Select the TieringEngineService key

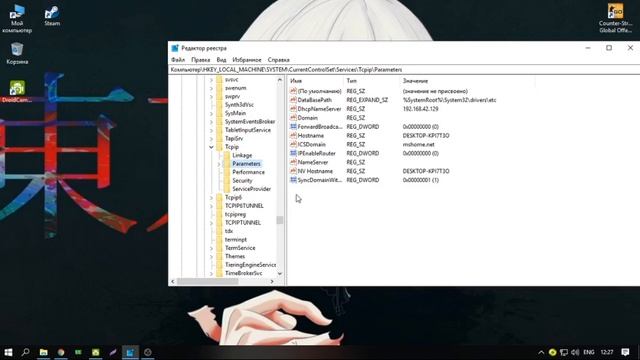(x=250, y=265)
